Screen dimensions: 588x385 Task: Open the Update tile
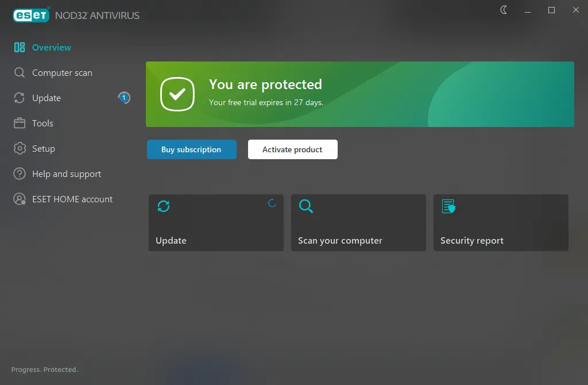216,222
